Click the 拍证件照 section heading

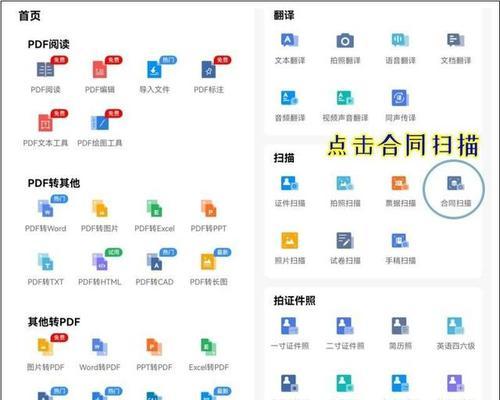pyautogui.click(x=295, y=301)
